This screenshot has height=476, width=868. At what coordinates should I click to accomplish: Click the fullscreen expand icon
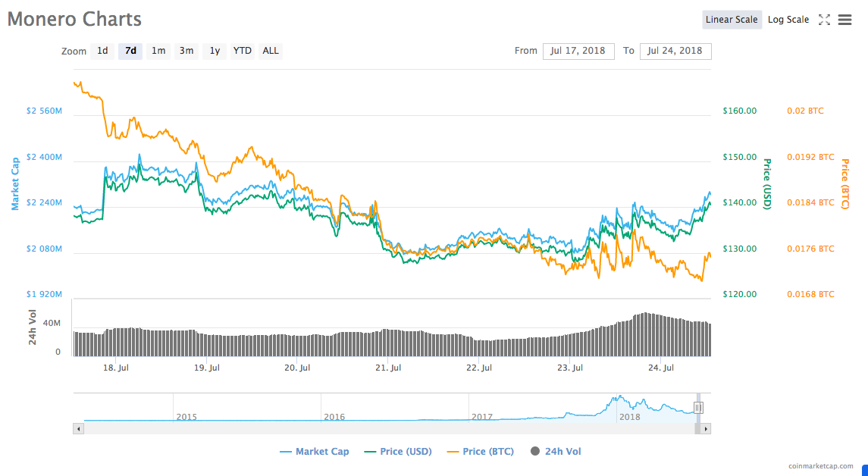(x=824, y=20)
